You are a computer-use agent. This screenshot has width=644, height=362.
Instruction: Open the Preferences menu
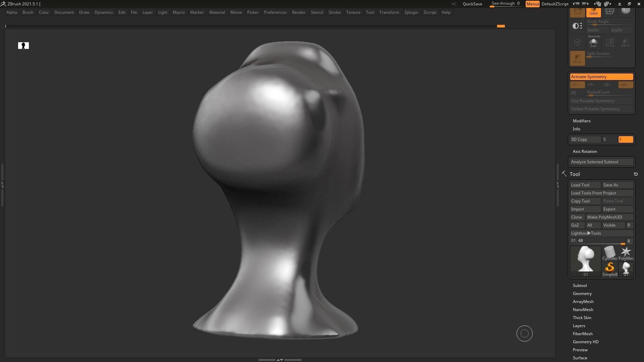(x=275, y=12)
